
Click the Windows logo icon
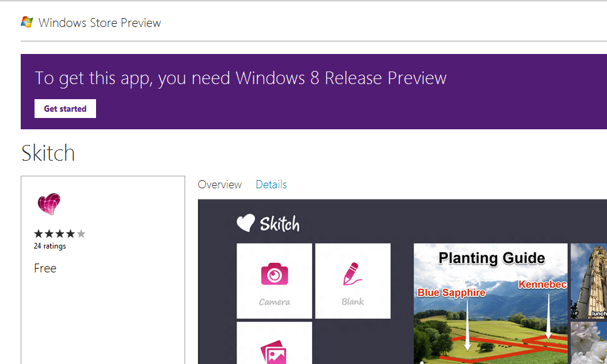pyautogui.click(x=27, y=23)
